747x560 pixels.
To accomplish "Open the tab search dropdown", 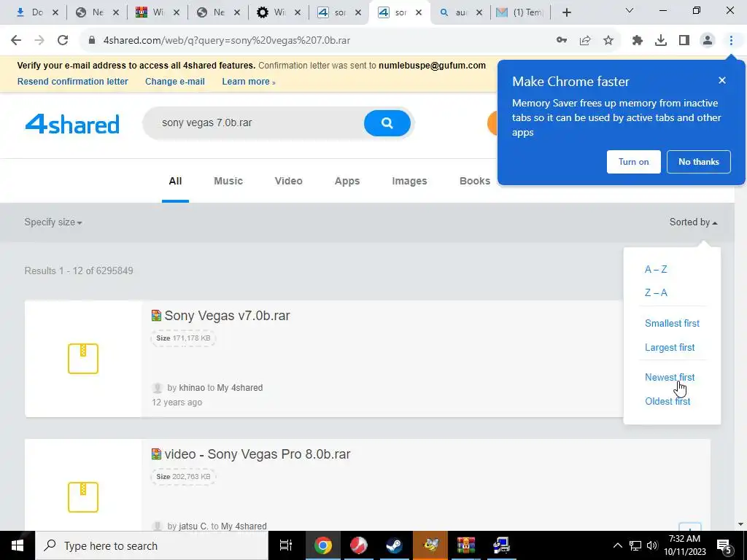I will pos(630,10).
